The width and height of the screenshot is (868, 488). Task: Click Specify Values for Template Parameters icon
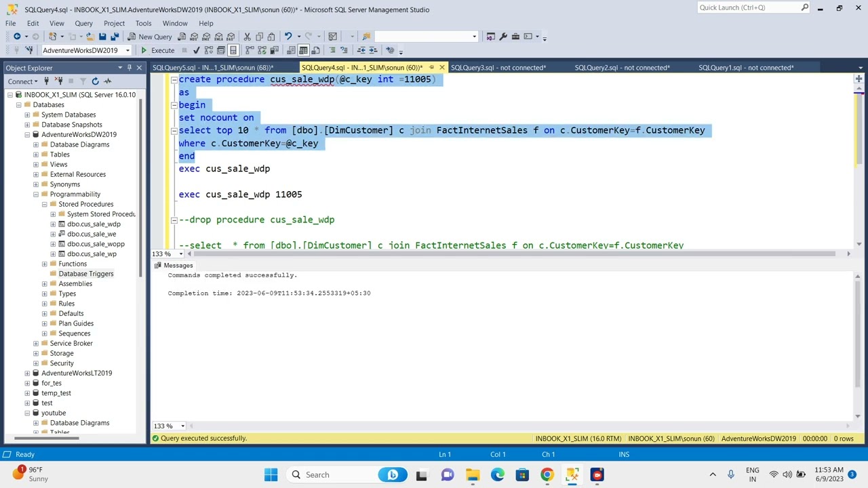coord(390,50)
